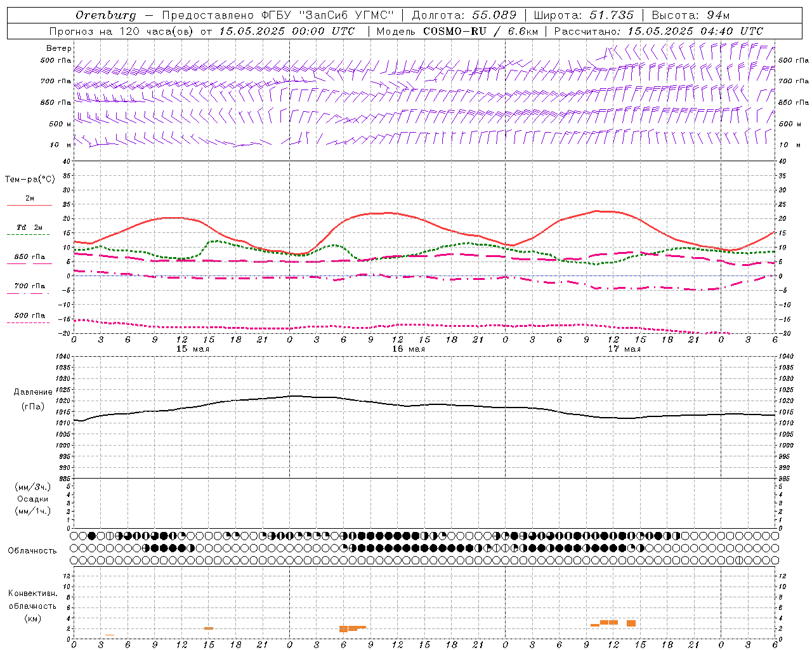
Task: Click the longitude value 'Долгота: 55.089'
Action: pos(464,15)
